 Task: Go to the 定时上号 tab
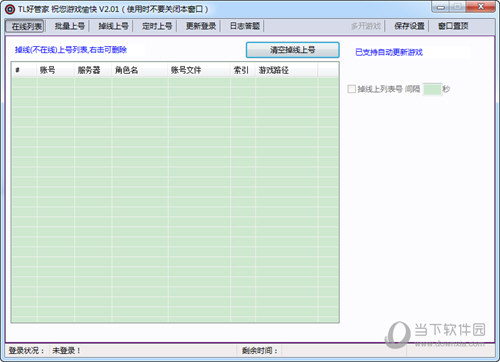(x=157, y=26)
